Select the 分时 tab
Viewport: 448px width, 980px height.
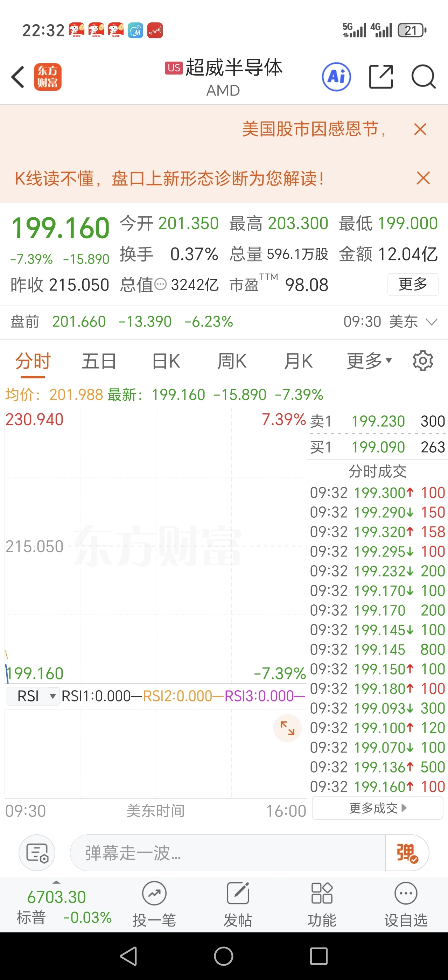pos(33,361)
